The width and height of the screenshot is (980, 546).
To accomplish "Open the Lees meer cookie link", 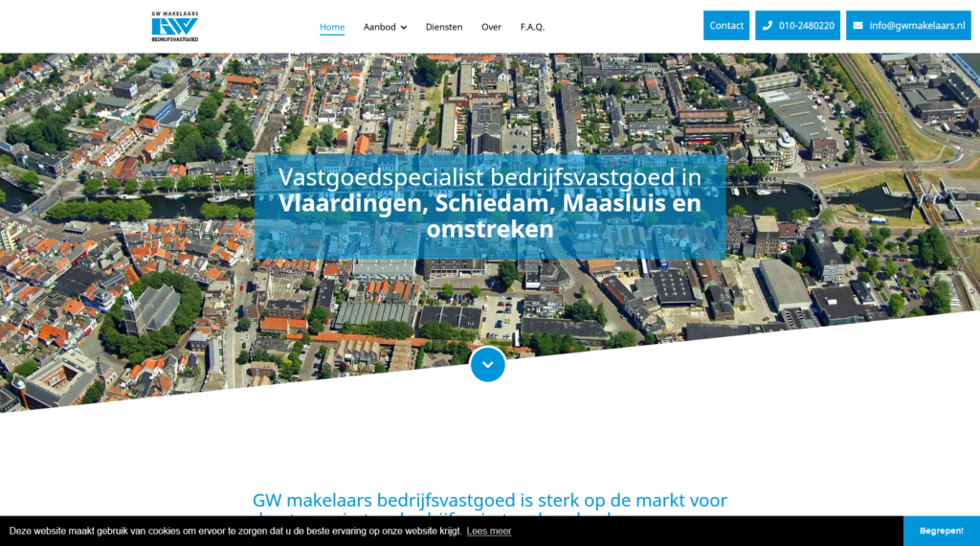I will coord(489,531).
